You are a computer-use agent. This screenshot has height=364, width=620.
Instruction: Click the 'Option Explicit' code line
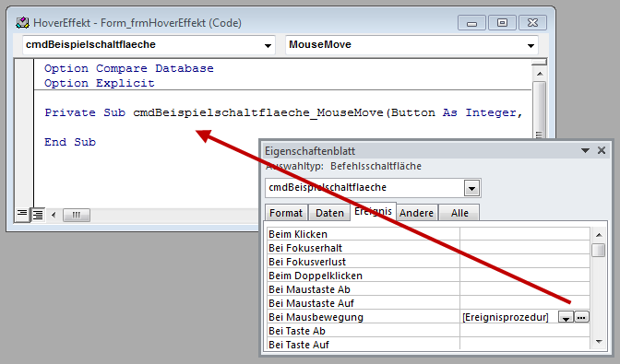[x=100, y=83]
